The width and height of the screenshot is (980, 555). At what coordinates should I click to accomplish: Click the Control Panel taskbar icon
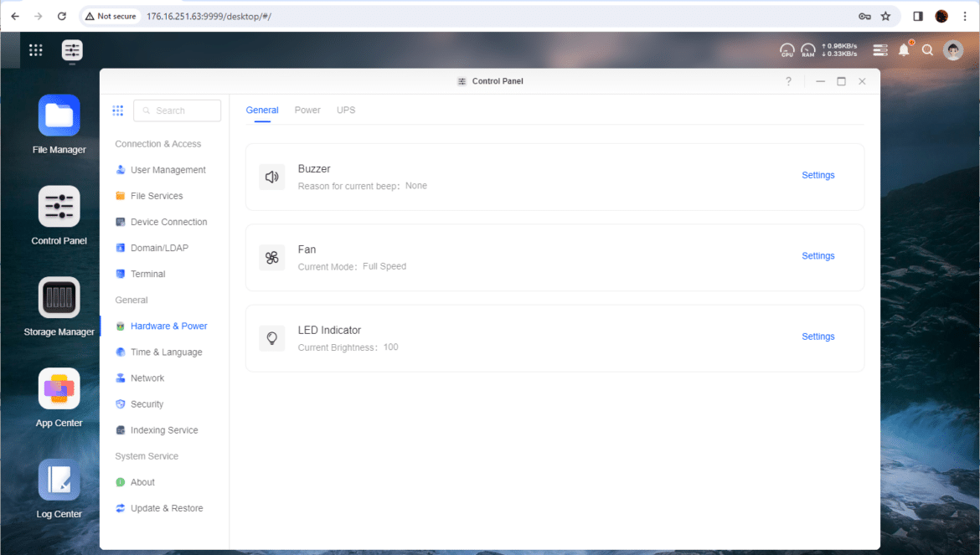coord(72,50)
